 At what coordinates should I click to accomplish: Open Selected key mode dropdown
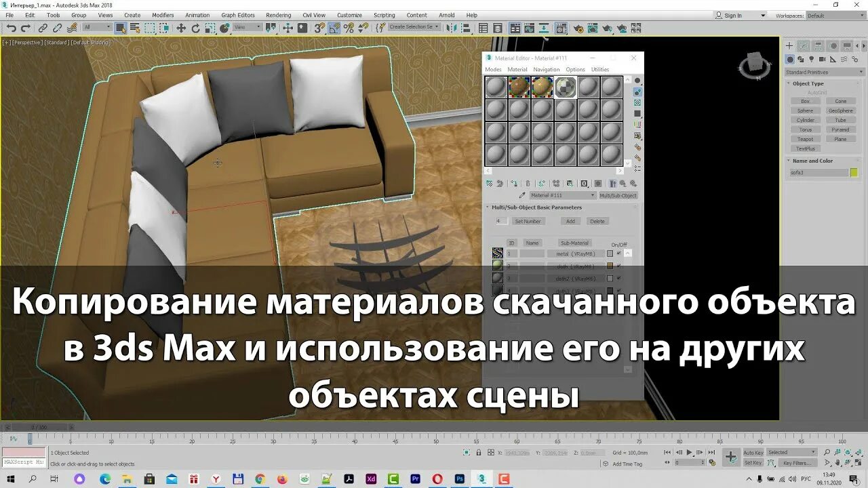tap(791, 452)
